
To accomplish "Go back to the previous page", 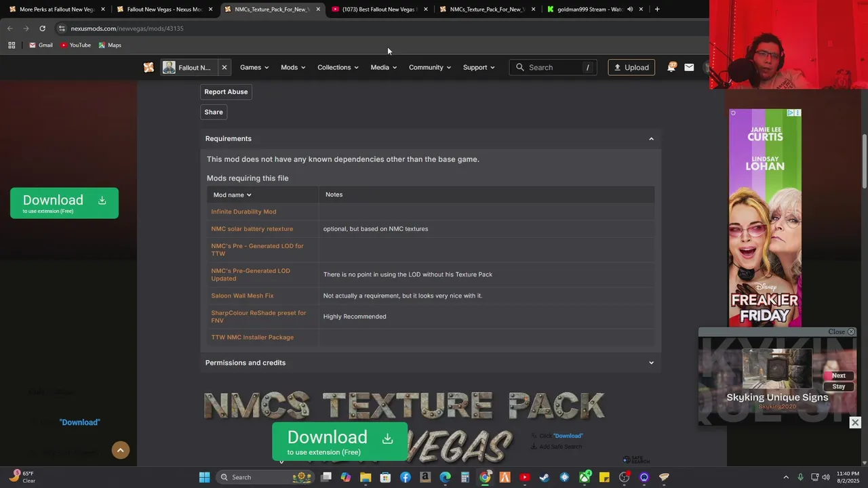I will click(x=9, y=28).
